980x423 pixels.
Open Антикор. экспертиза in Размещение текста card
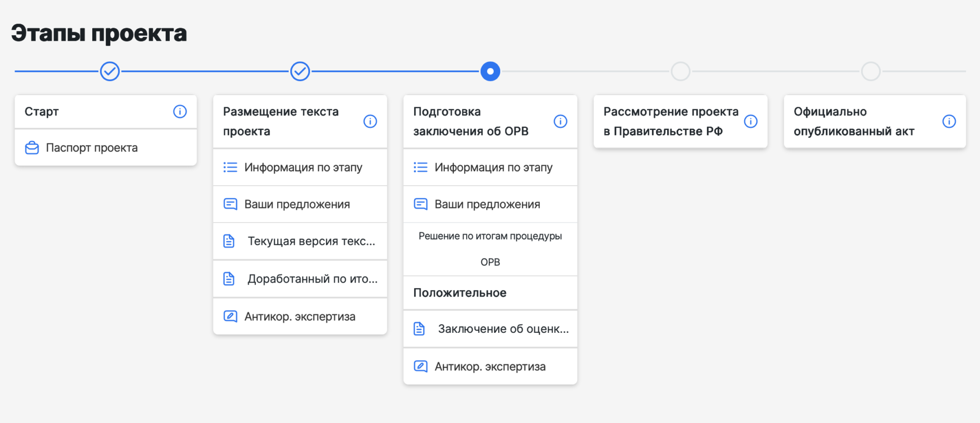(300, 316)
